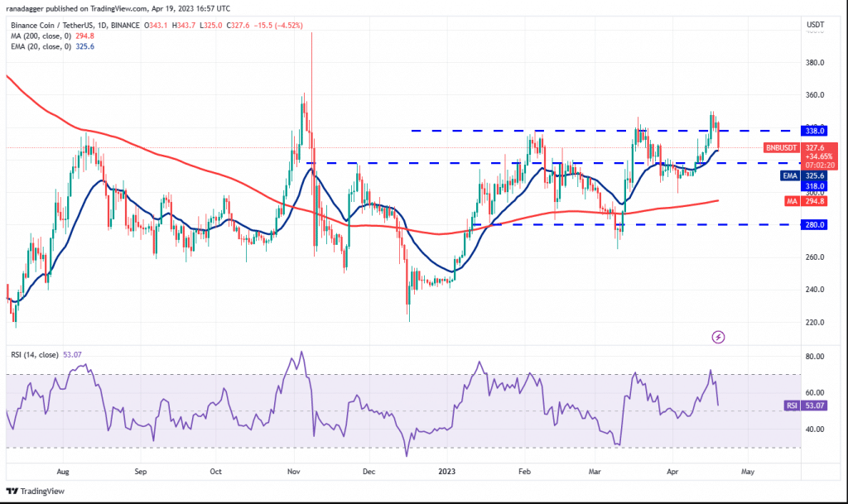Image resolution: width=848 pixels, height=504 pixels.
Task: Click the USDT currency label on price axis
Action: (816, 25)
